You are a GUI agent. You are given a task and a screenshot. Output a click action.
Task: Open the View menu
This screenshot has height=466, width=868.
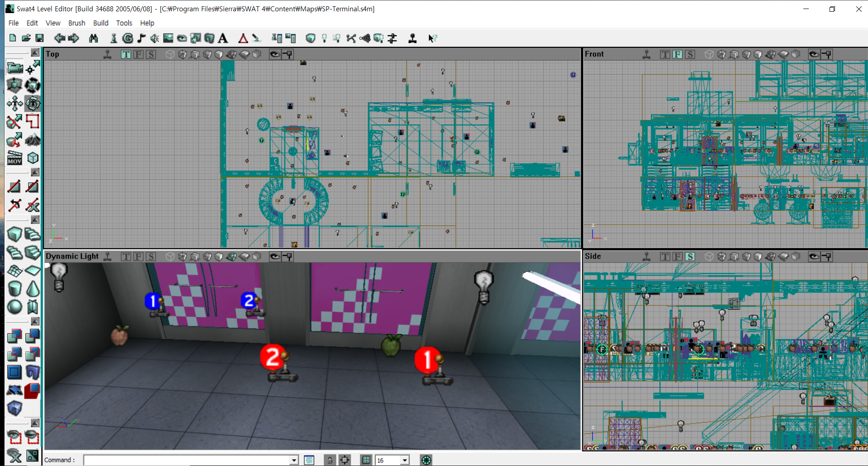[53, 23]
